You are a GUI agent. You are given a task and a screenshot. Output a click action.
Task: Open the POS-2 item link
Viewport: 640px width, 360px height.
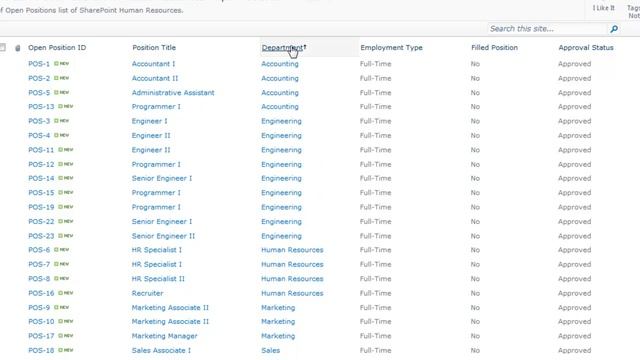click(39, 78)
